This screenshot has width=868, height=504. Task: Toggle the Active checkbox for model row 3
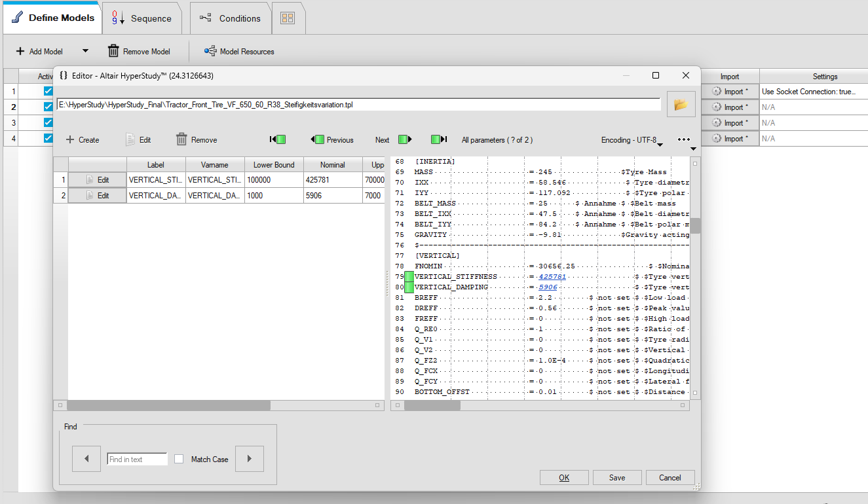tap(48, 122)
